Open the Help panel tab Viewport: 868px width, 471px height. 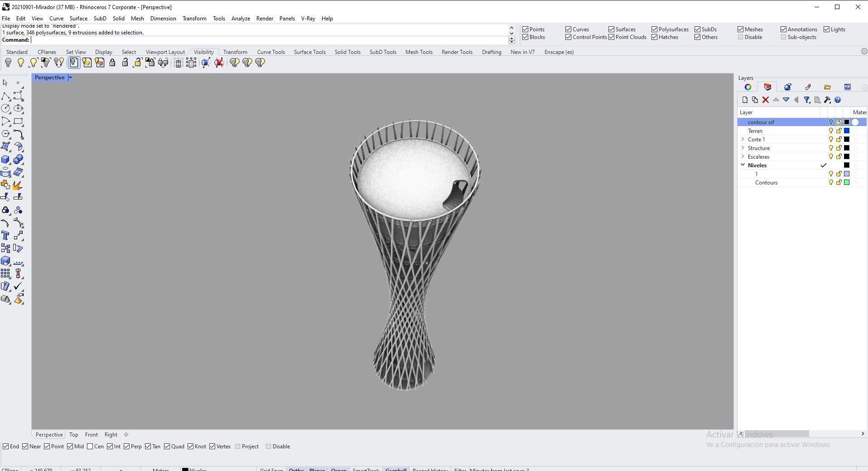coord(848,87)
